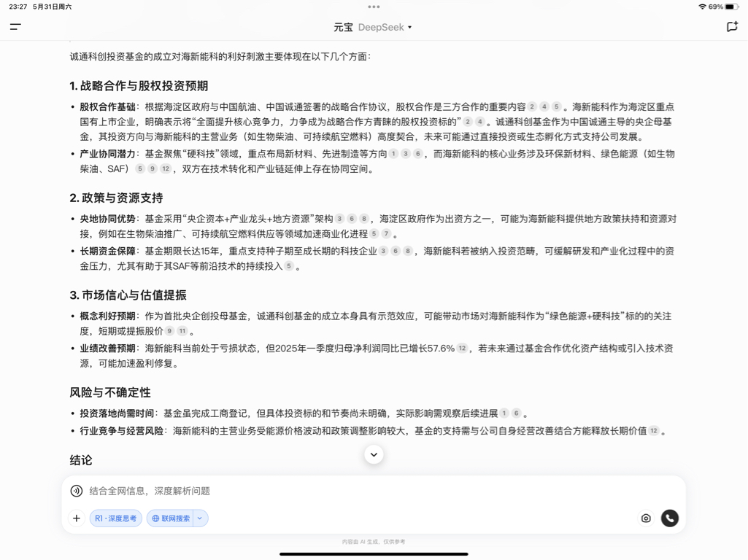Tap the bottom home indicator bar

[x=374, y=554]
